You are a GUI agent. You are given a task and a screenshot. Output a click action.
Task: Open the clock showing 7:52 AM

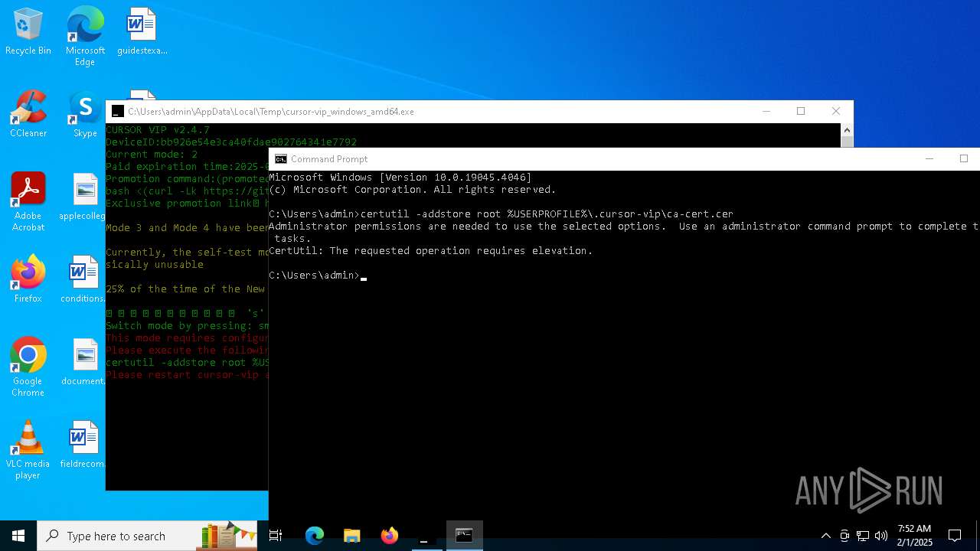pos(915,535)
